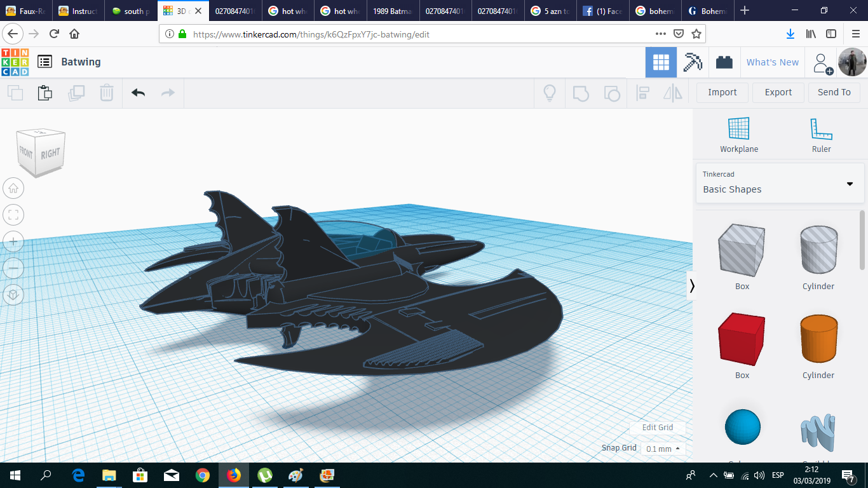Image resolution: width=868 pixels, height=488 pixels.
Task: Click the Fit all in view icon
Action: [x=14, y=215]
